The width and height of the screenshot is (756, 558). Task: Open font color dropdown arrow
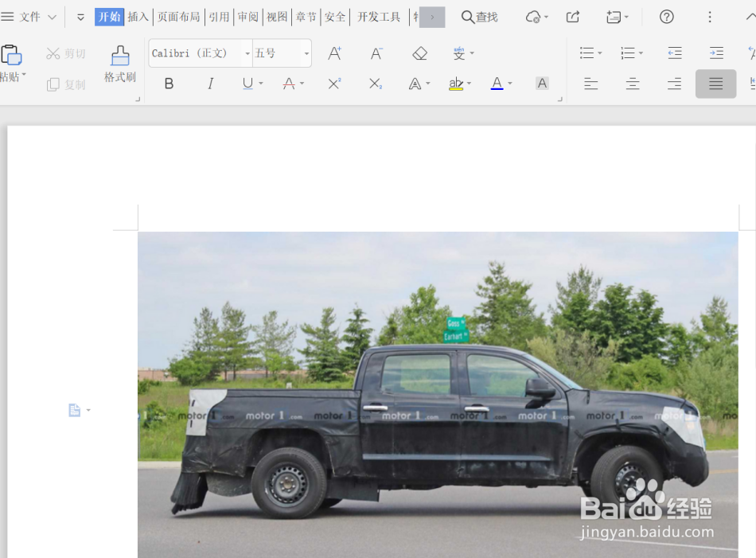[x=510, y=84]
